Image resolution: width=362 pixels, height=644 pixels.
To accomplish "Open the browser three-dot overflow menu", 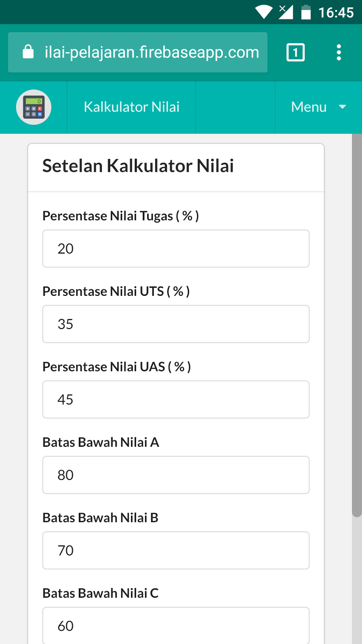I will pos(339,52).
